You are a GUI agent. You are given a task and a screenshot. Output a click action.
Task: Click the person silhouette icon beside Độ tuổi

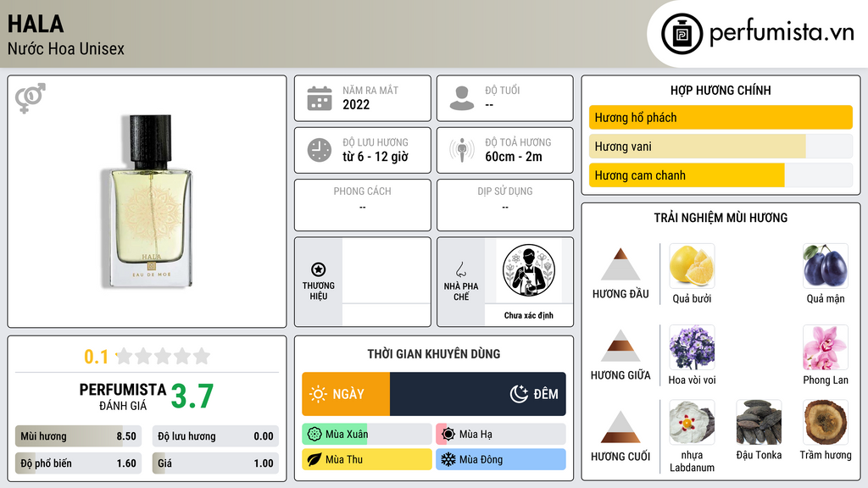pos(462,98)
